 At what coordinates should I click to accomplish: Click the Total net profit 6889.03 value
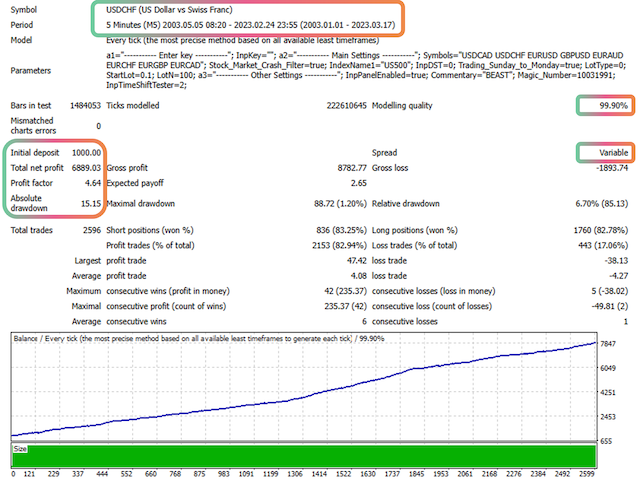(86, 168)
